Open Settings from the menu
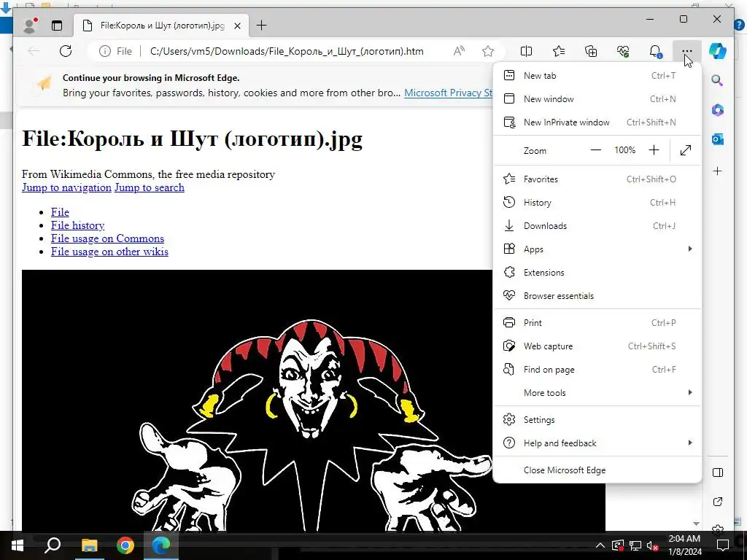This screenshot has height=560, width=747. pyautogui.click(x=597, y=419)
